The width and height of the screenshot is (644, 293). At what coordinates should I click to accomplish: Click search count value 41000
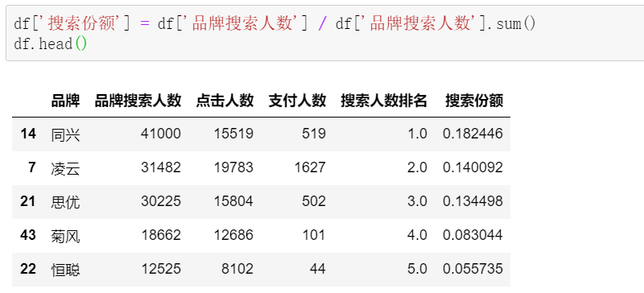[160, 134]
